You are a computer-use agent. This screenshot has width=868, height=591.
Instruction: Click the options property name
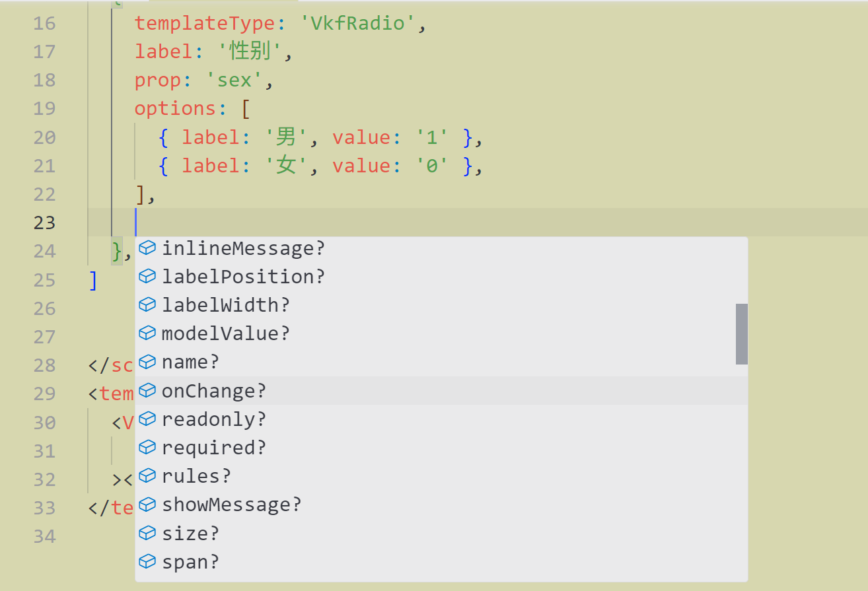pos(170,108)
